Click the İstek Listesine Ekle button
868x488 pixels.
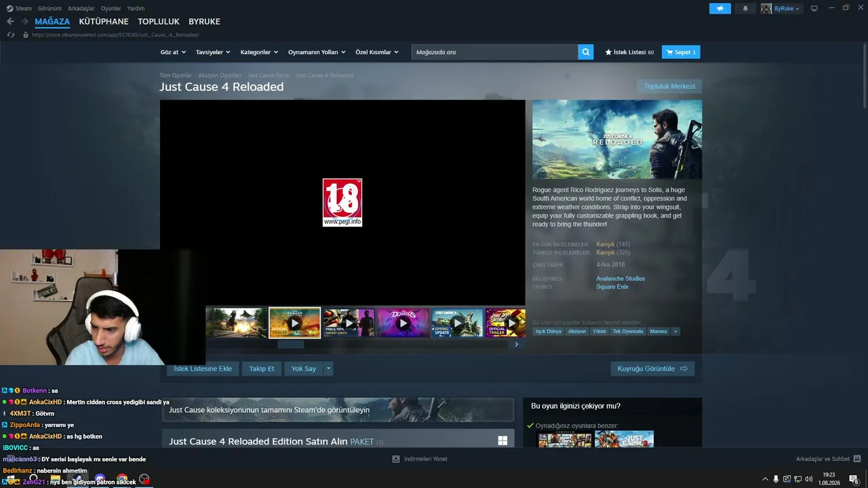coord(203,369)
